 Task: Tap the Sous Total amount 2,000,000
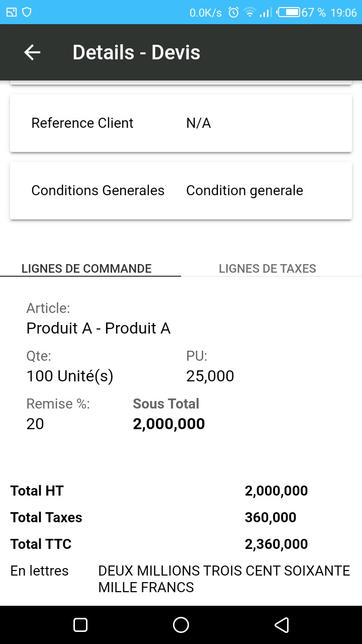click(169, 424)
